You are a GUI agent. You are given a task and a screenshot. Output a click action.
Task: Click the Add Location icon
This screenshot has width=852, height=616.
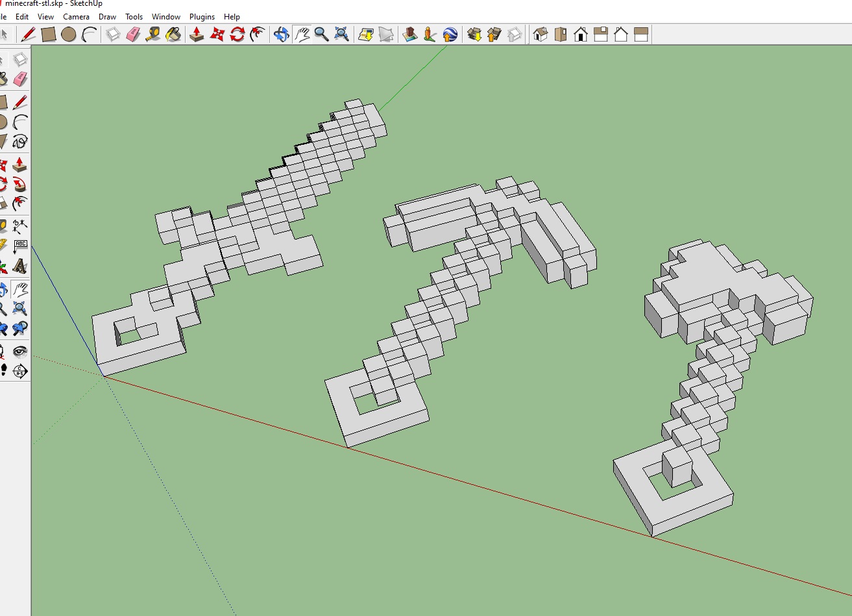pyautogui.click(x=366, y=34)
